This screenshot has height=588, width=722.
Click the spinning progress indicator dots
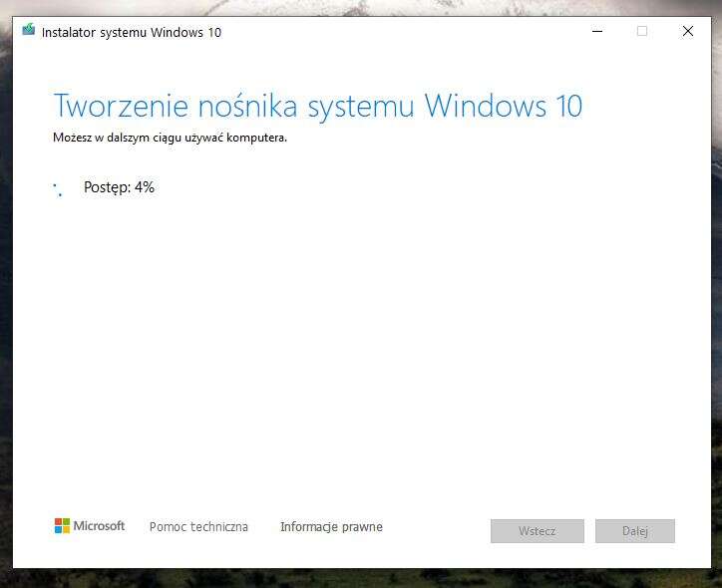click(58, 188)
